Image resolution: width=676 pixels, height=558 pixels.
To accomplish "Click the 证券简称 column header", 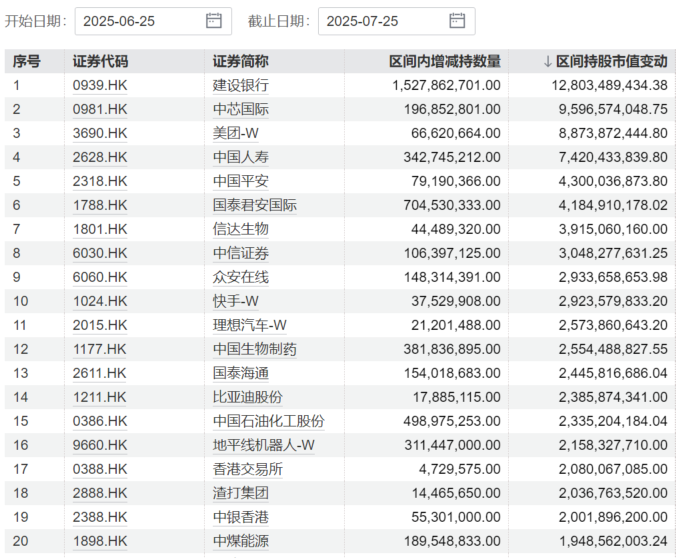I will (x=240, y=62).
